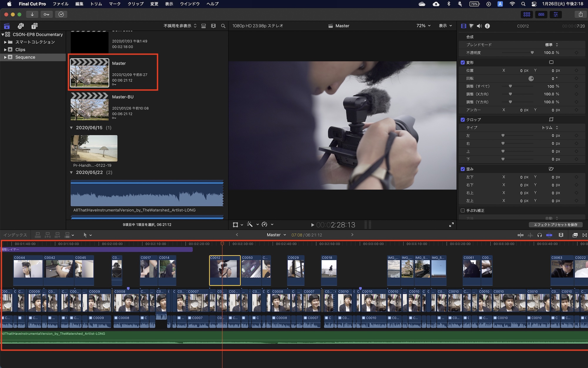Click the browser search magnifier icon
588x368 pixels.
tap(223, 26)
